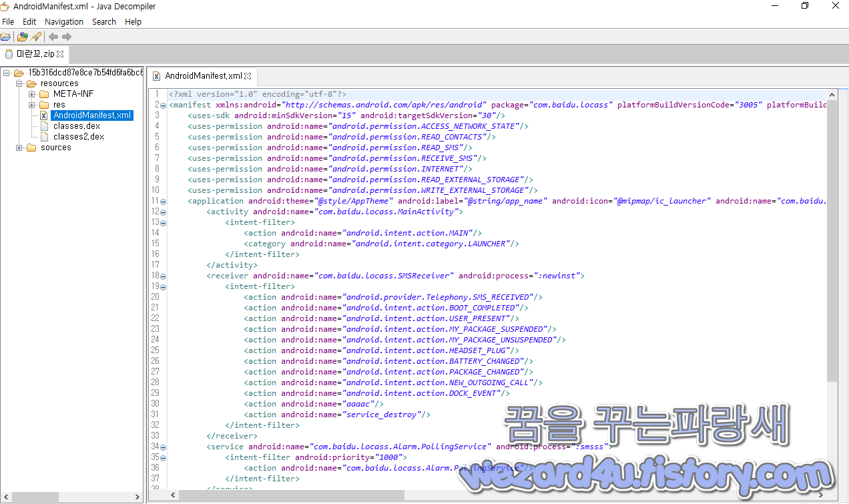
Task: Click the "service_destroy" action text
Action: (x=383, y=415)
